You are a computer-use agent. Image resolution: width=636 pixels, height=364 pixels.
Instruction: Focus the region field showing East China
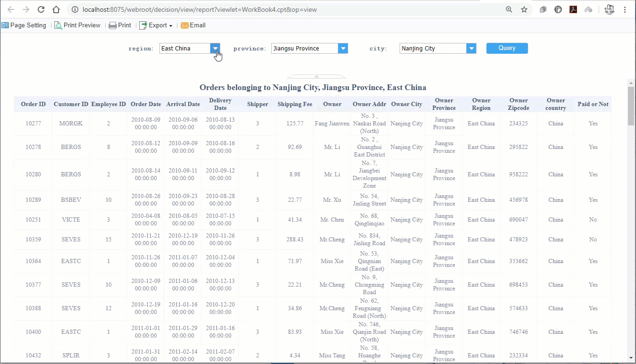point(185,49)
